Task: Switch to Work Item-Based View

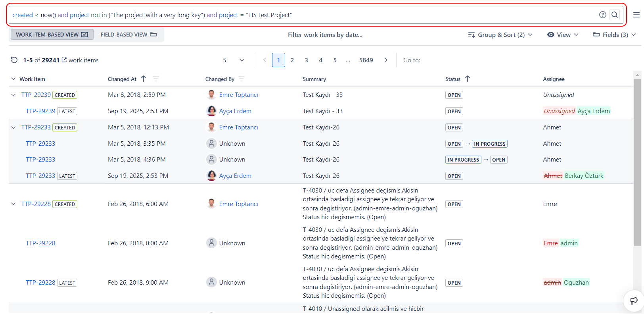Action: pos(52,35)
